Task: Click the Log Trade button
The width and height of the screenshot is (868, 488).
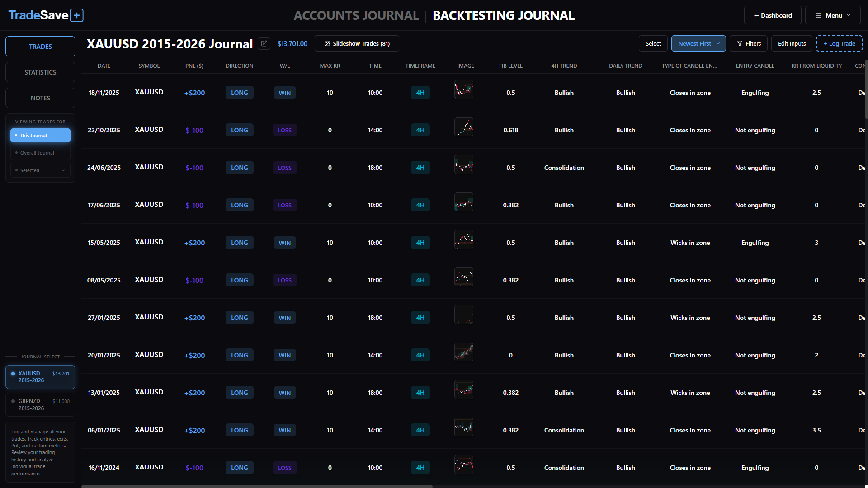Action: pyautogui.click(x=839, y=44)
